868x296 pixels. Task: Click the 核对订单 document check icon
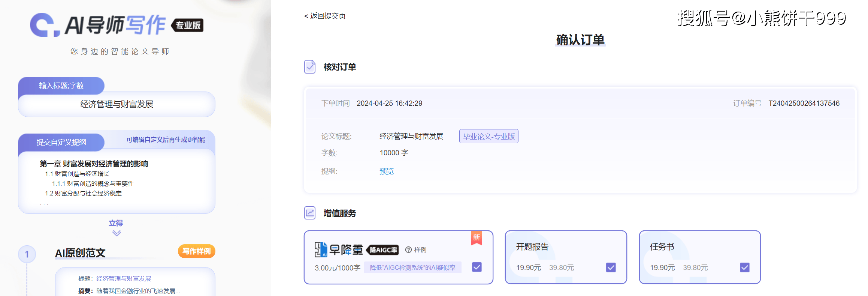tap(310, 67)
